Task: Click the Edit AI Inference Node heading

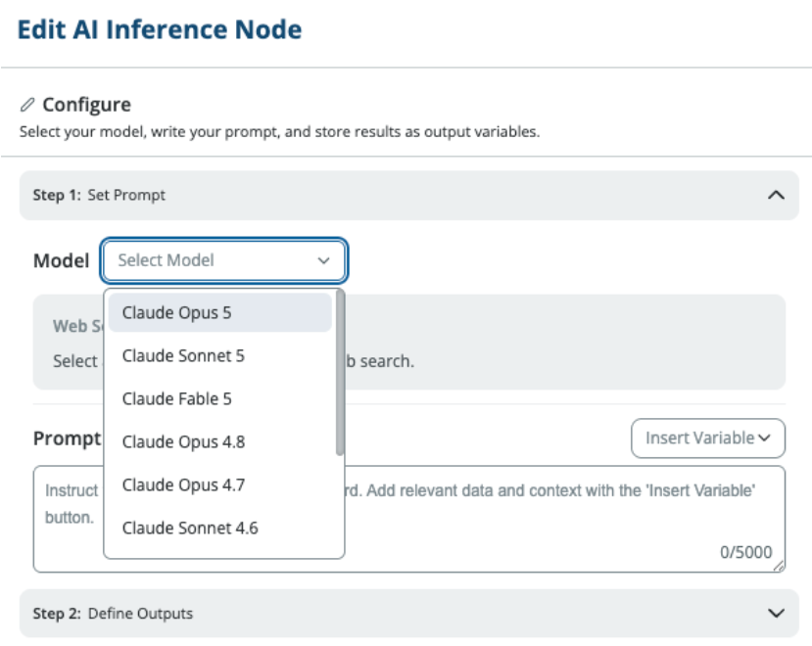Action: pos(160,29)
